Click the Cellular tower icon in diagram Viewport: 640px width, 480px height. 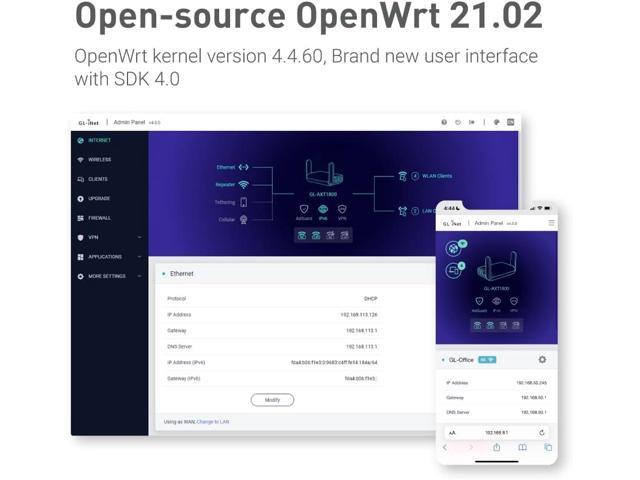[244, 220]
